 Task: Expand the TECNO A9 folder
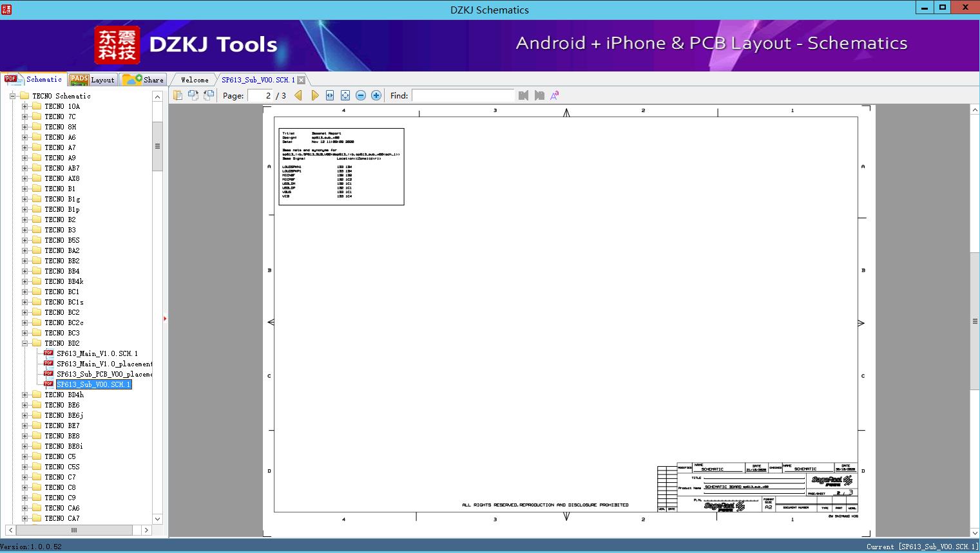(x=24, y=158)
